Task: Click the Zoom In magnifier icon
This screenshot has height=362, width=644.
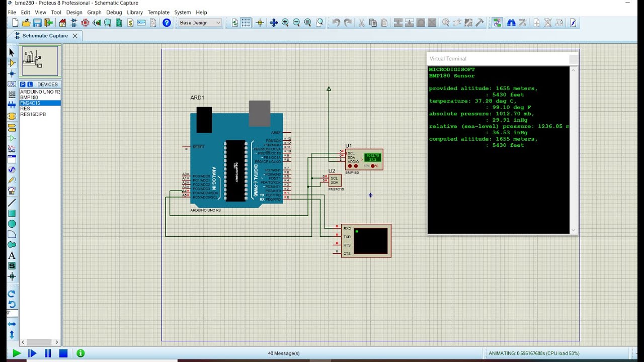Action: [x=285, y=23]
